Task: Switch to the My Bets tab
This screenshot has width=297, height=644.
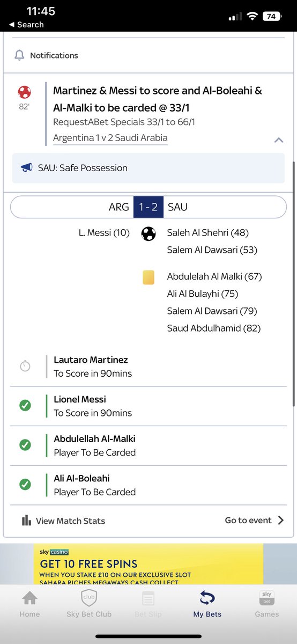Action: pos(207,604)
